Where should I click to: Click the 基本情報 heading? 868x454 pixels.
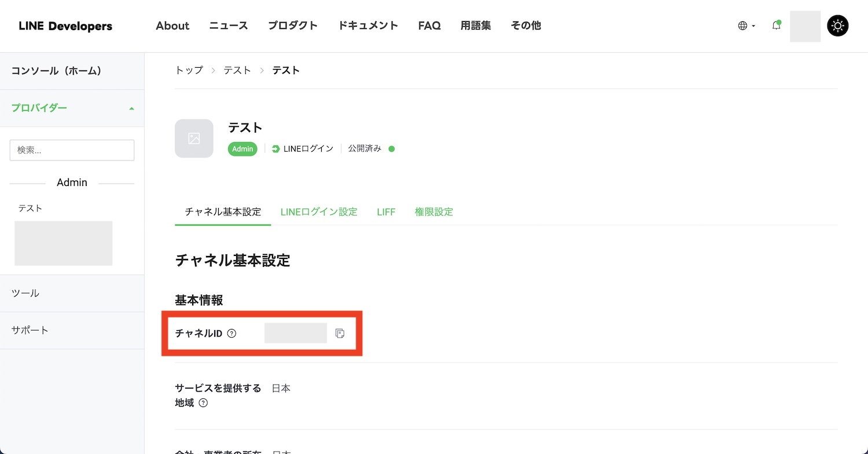pyautogui.click(x=199, y=300)
